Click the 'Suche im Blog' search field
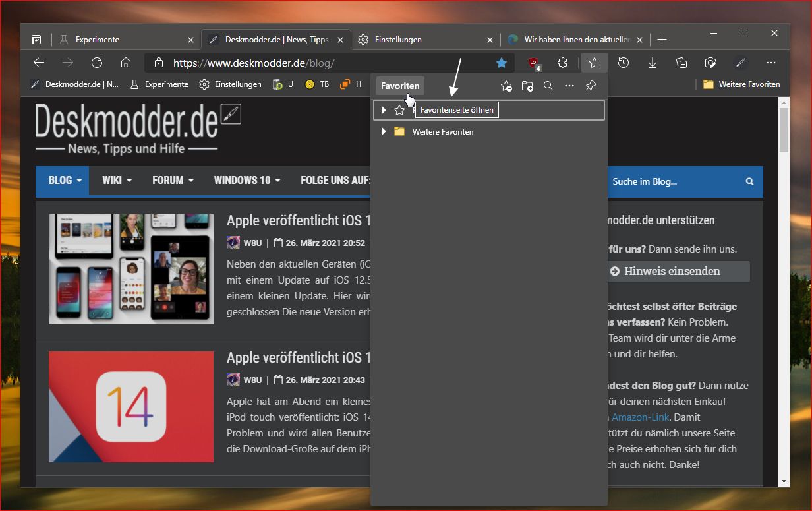This screenshot has height=511, width=812. pyautogui.click(x=672, y=181)
